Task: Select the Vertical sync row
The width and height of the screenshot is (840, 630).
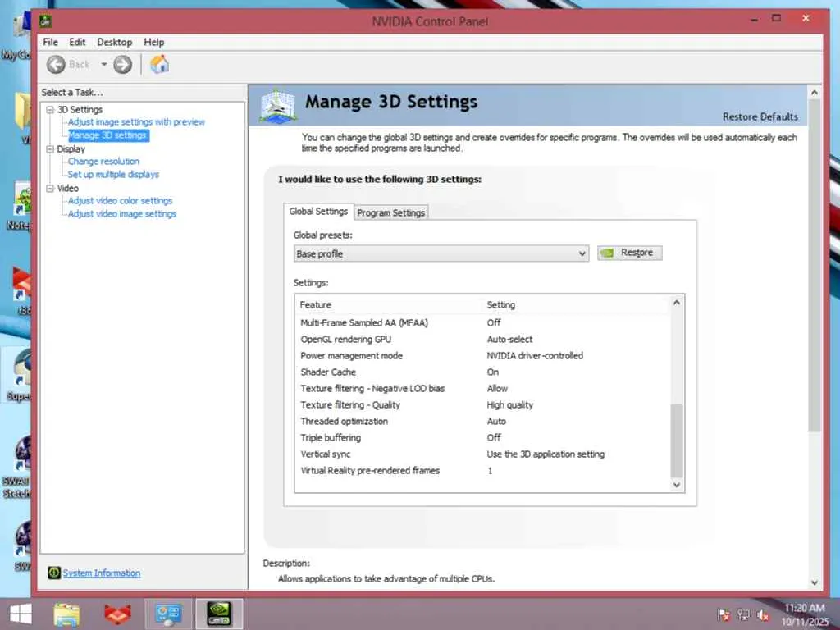Action: point(482,454)
